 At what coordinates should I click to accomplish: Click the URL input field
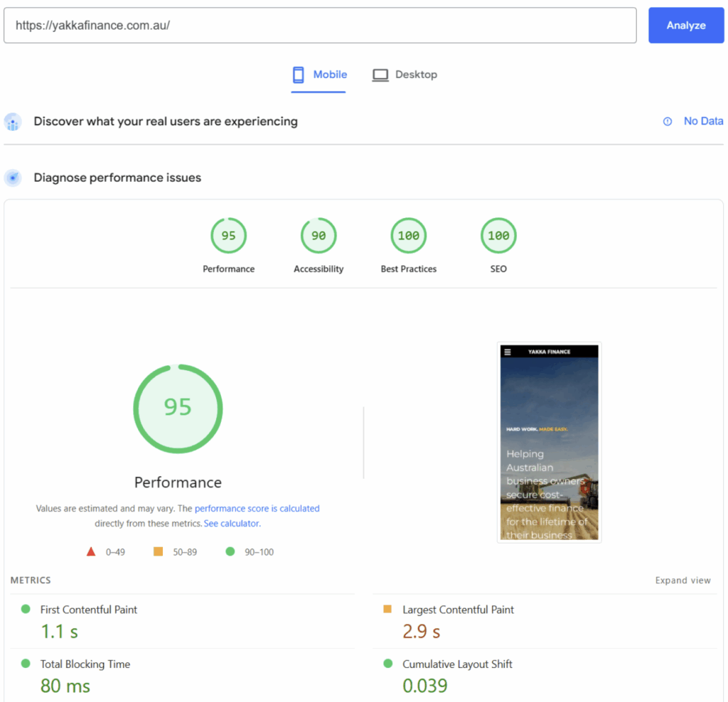(320, 26)
